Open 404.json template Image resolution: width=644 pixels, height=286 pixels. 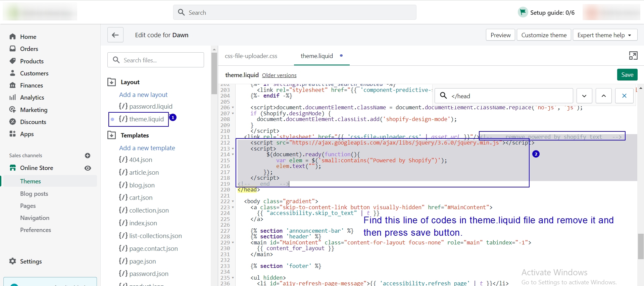click(x=136, y=160)
